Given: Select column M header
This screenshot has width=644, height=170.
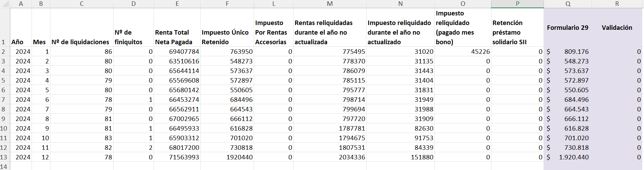Looking at the screenshot, I should pyautogui.click(x=330, y=4).
